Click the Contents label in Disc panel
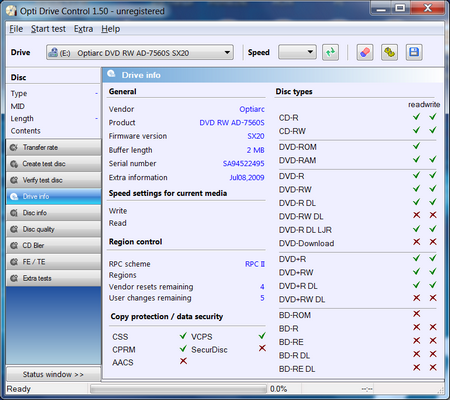Viewport: 450px width, 400px height. (x=26, y=131)
